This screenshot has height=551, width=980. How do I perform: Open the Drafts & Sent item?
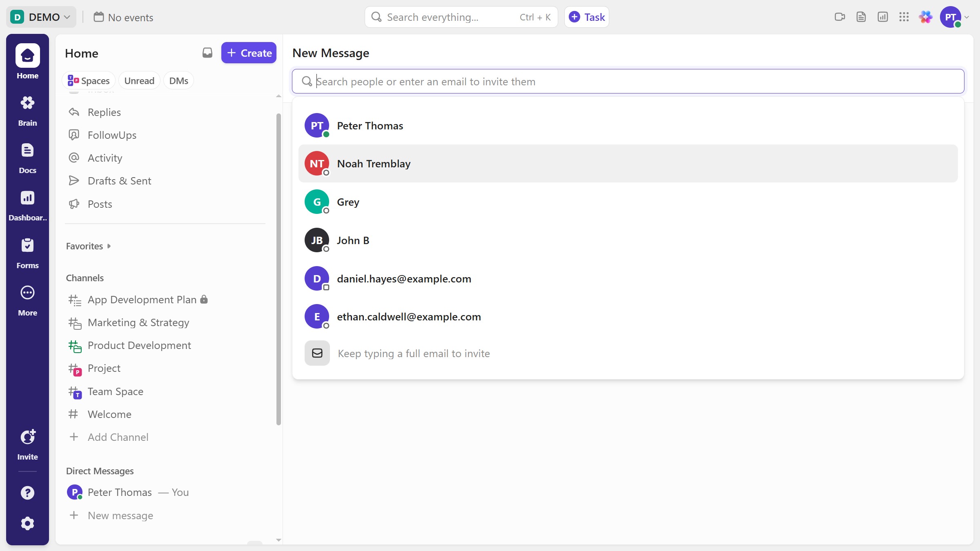[119, 181]
